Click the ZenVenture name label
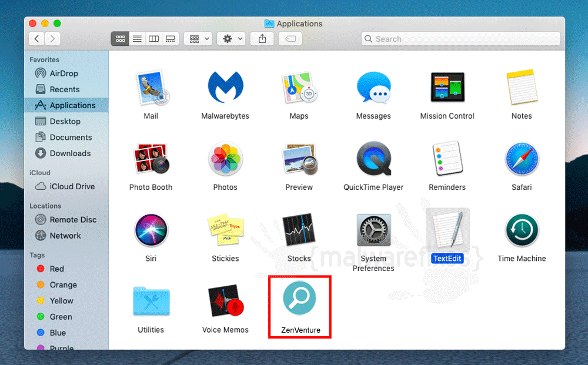This screenshot has width=588, height=365. 300,330
